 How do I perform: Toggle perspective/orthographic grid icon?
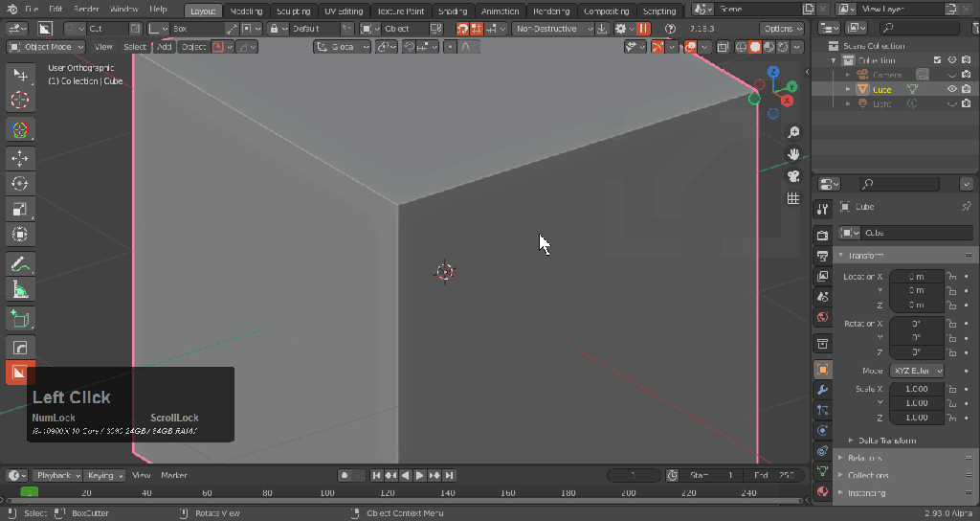point(792,198)
